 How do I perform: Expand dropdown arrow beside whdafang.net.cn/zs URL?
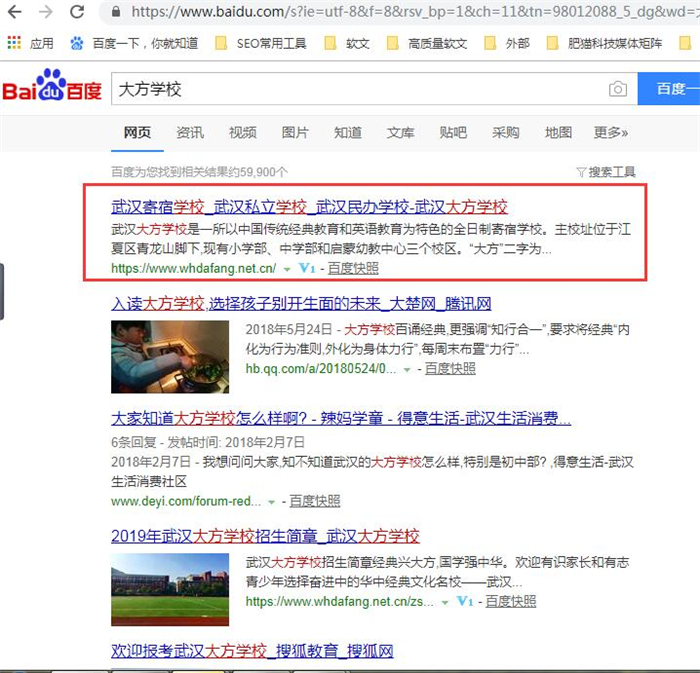(x=445, y=602)
